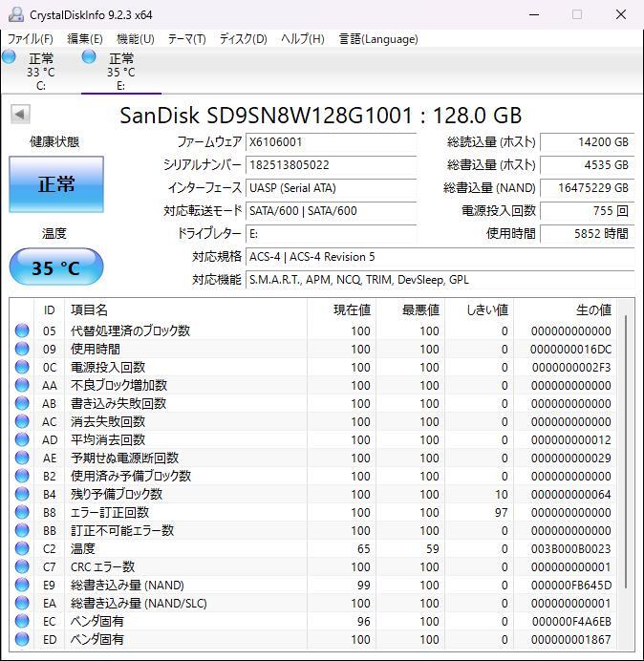Open the テーマ(T) menu
The image size is (644, 661).
click(187, 39)
